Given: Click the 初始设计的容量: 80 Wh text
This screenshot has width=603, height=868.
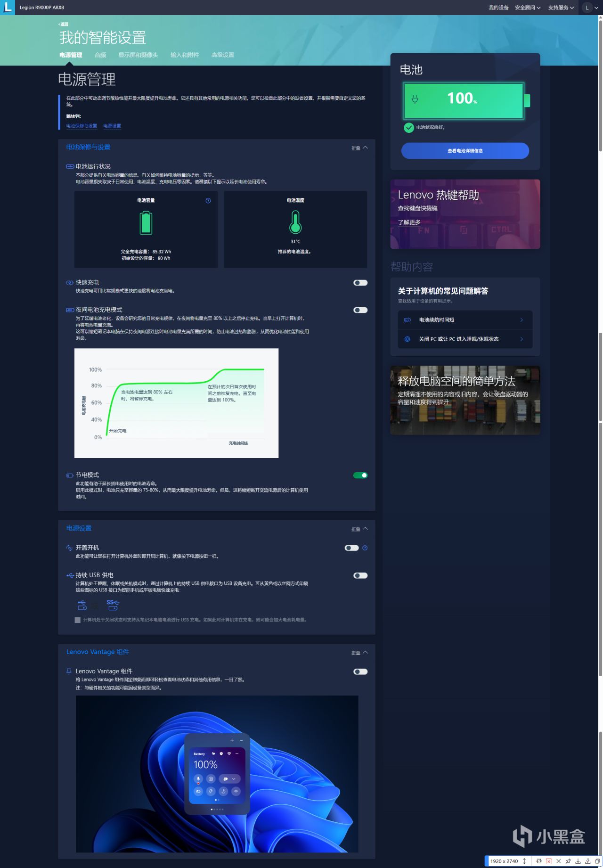Looking at the screenshot, I should pos(146,258).
